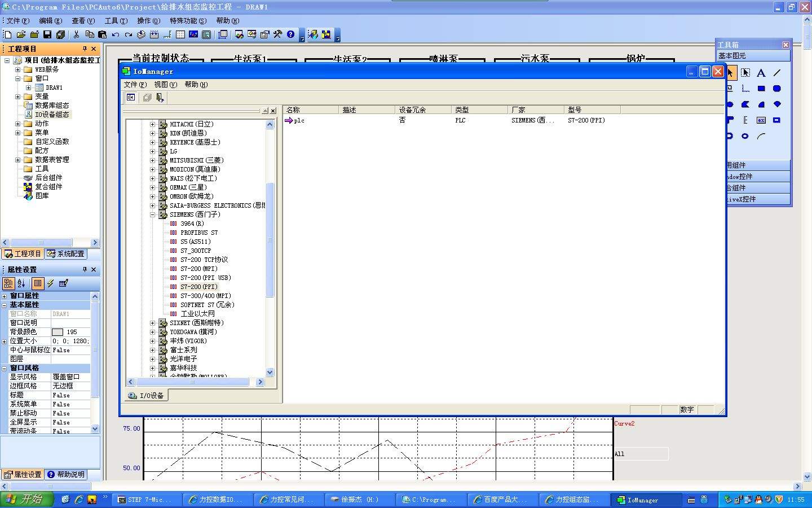Click the Paste clipboard toolbar icon

pyautogui.click(x=102, y=34)
